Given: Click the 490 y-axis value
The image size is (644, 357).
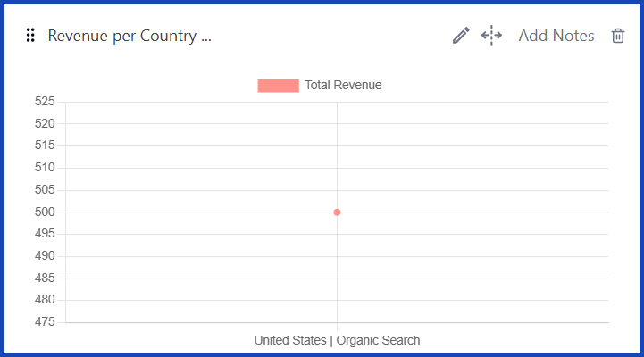Looking at the screenshot, I should 45,255.
